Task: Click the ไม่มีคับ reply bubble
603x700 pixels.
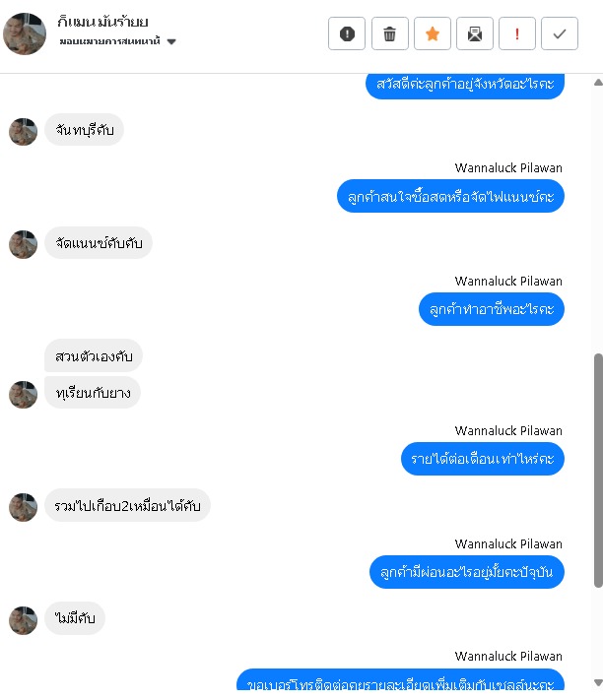Action: [x=75, y=618]
